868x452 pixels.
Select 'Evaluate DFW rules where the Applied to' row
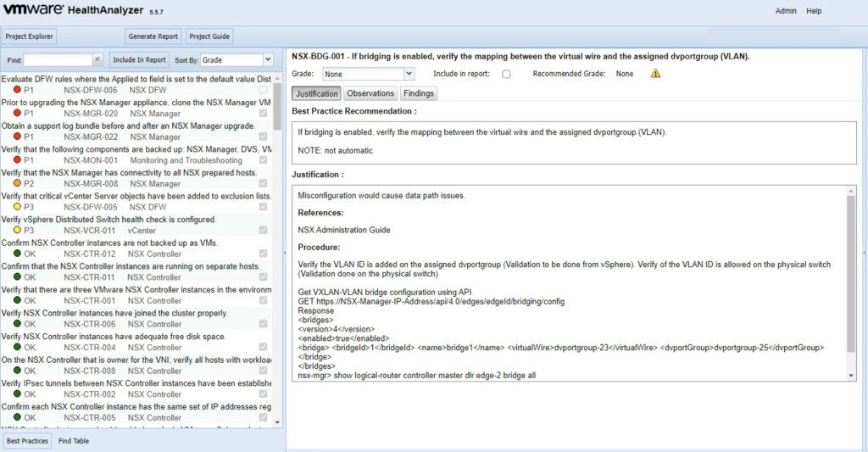tap(136, 84)
